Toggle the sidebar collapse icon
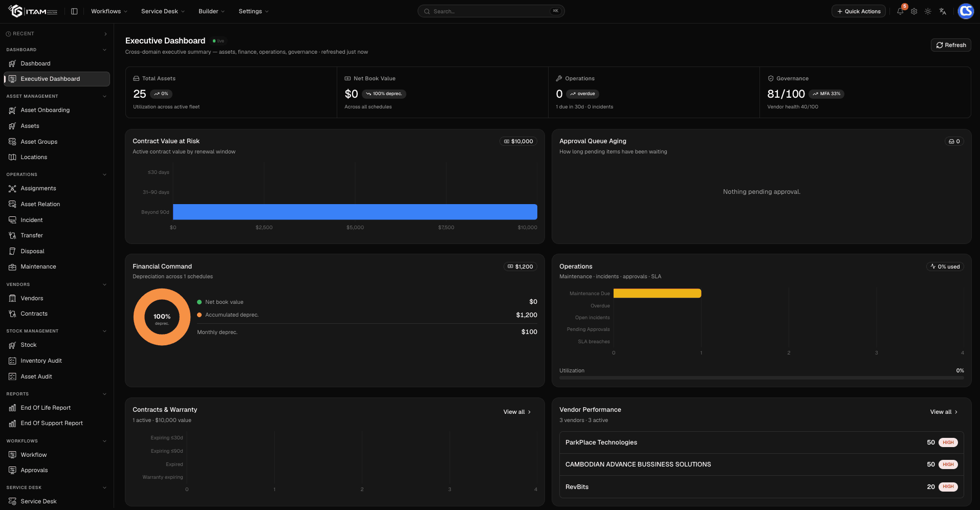This screenshot has height=510, width=980. tap(74, 11)
